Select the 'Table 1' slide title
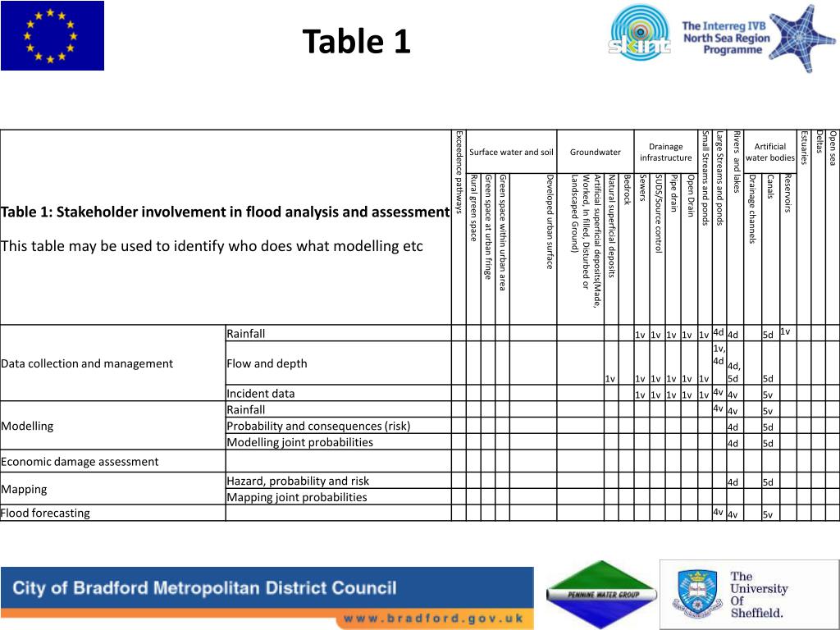The height and width of the screenshot is (630, 840). coord(356,41)
